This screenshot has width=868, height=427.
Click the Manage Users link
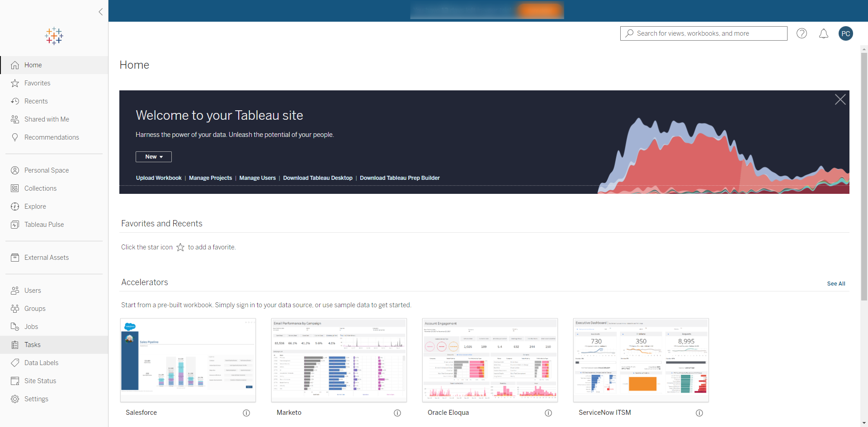(x=257, y=178)
